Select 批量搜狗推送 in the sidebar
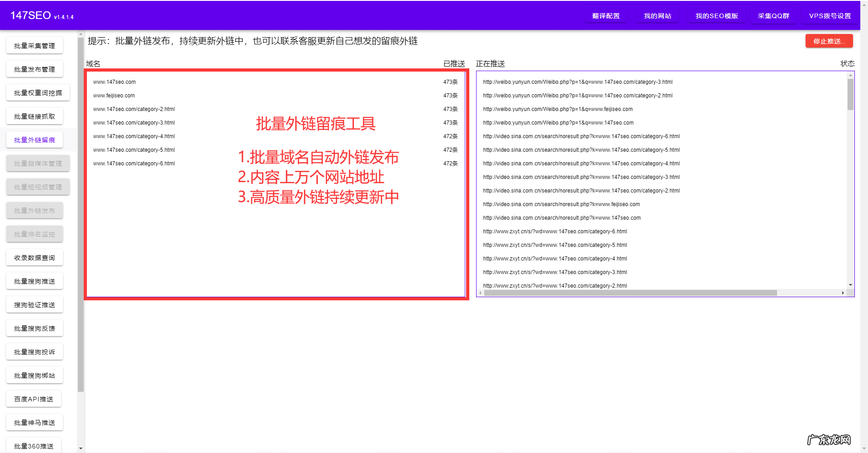868x453 pixels. click(x=34, y=281)
